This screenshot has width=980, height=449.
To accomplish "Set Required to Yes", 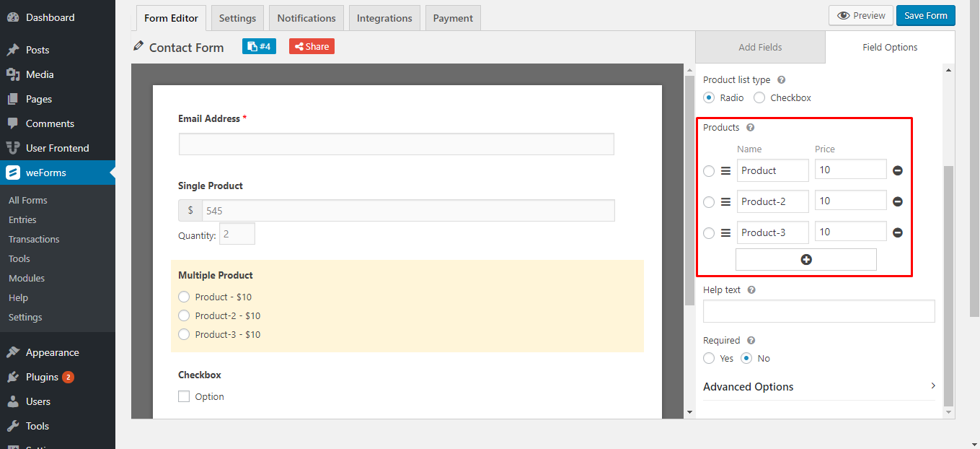I will pos(708,358).
